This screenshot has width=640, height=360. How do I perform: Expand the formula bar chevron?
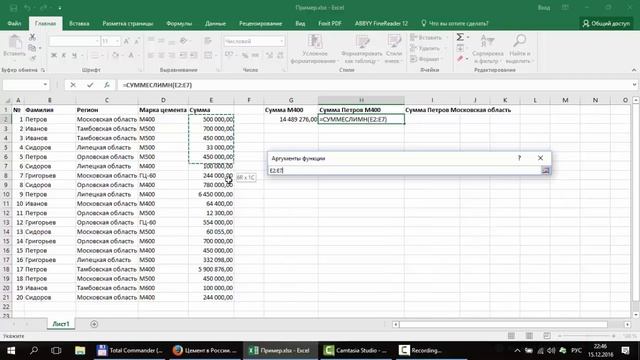tap(634, 85)
